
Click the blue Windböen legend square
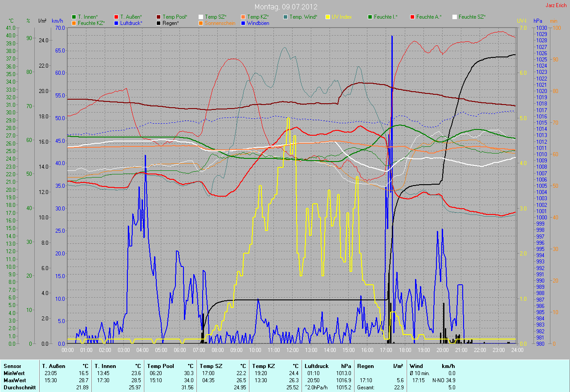[243, 23]
